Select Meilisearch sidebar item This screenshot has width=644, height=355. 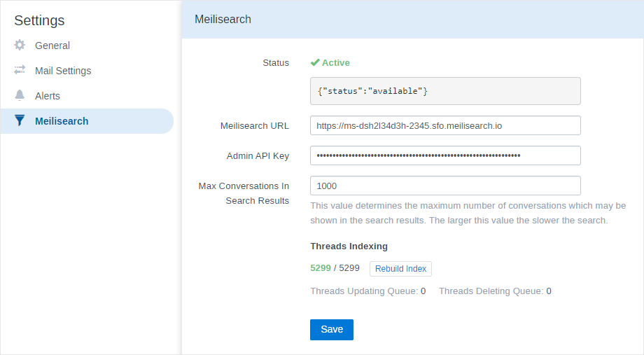click(87, 121)
